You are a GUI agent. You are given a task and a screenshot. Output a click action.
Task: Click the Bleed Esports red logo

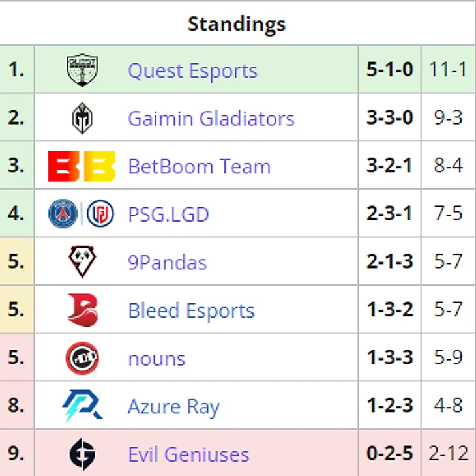point(83,310)
